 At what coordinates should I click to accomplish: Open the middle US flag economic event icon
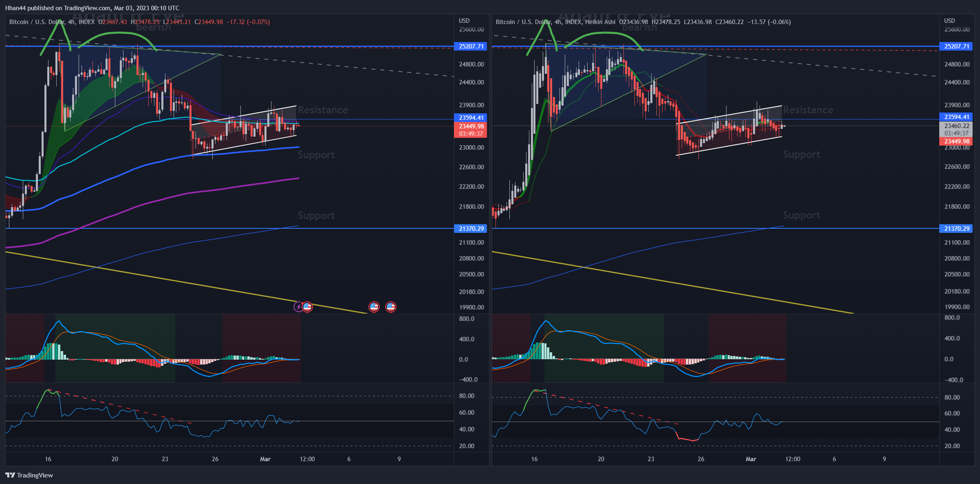(374, 307)
